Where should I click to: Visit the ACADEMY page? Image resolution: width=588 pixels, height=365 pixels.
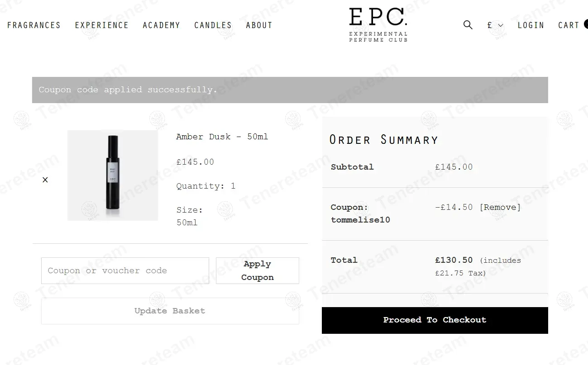click(161, 25)
